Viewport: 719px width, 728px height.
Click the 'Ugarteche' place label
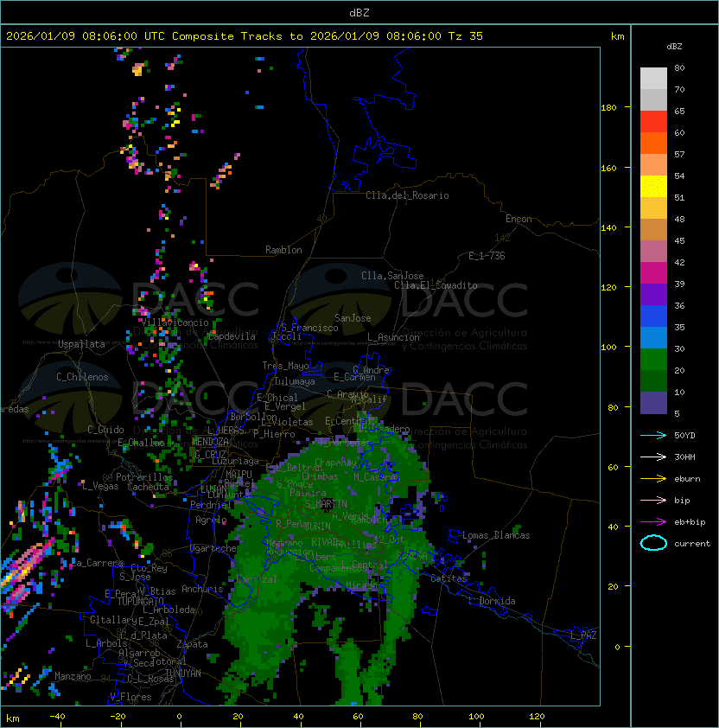click(213, 548)
